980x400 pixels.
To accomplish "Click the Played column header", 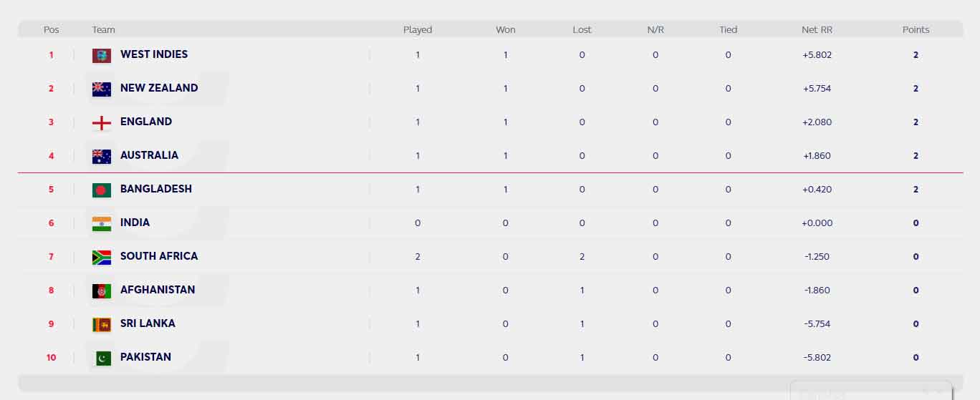I will tap(418, 30).
